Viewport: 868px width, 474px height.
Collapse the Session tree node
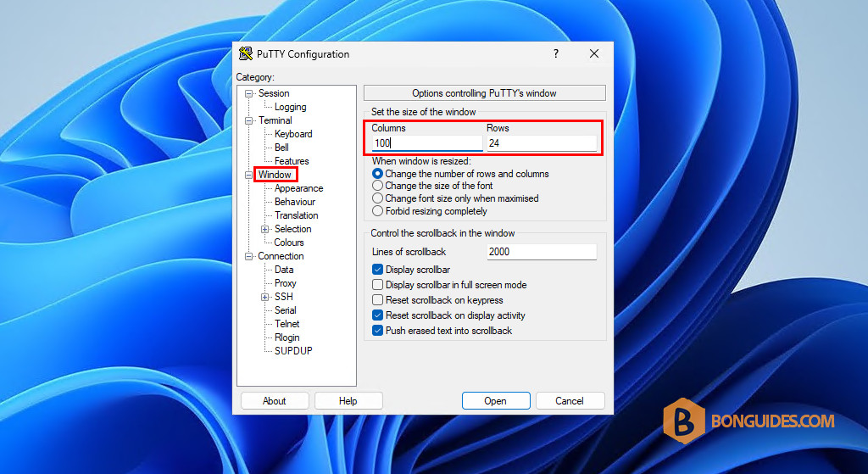click(x=249, y=93)
